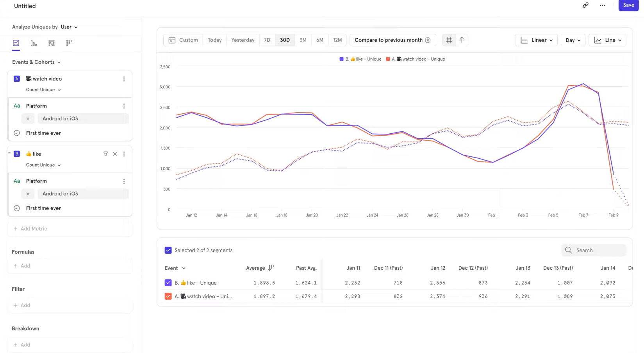Switch to the Retention report icon
The height and width of the screenshot is (353, 644).
tap(69, 43)
